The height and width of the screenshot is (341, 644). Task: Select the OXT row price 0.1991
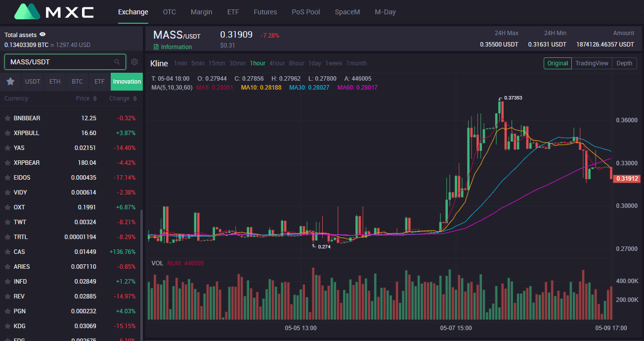pyautogui.click(x=87, y=207)
